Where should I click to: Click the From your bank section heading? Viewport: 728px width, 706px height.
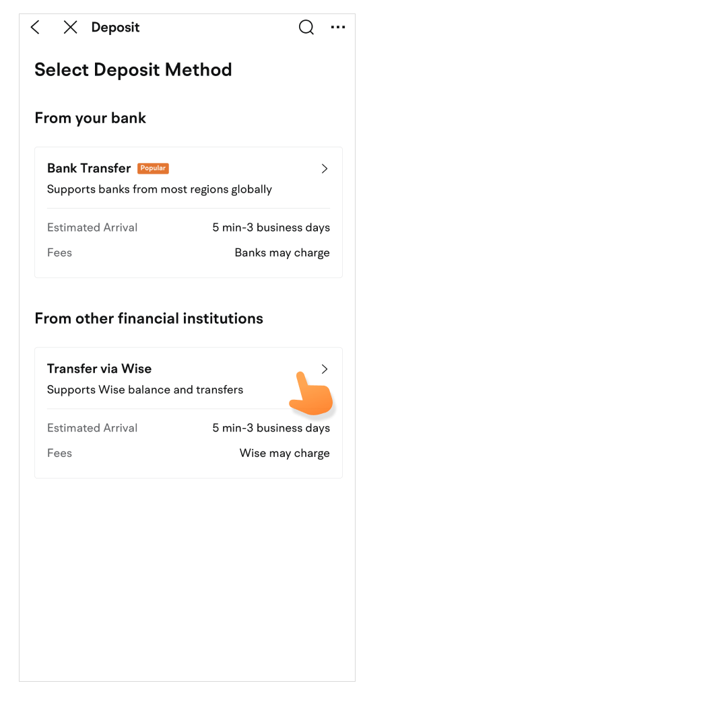coord(90,118)
